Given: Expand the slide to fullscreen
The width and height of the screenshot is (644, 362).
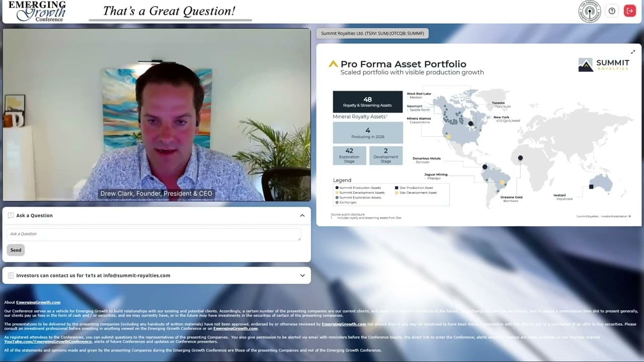Looking at the screenshot, I should click(x=633, y=52).
